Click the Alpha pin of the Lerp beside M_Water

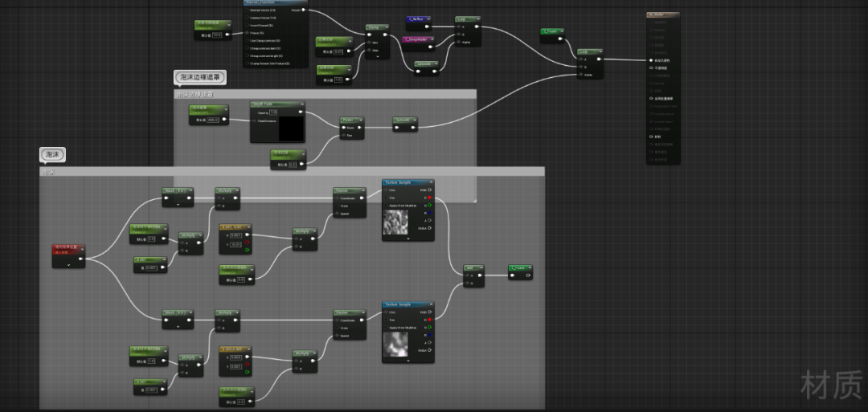tap(580, 74)
